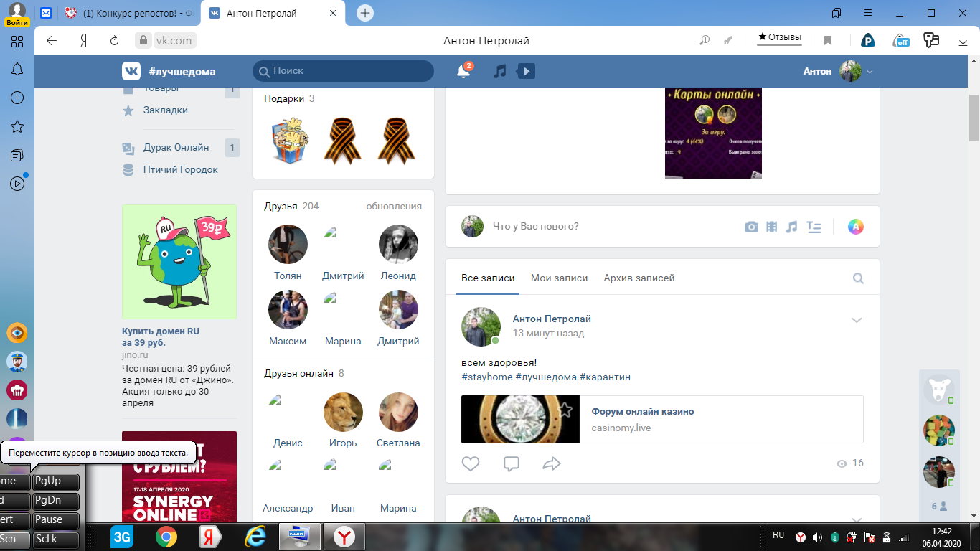Click the 'Войти' browser login button

pos(17,22)
